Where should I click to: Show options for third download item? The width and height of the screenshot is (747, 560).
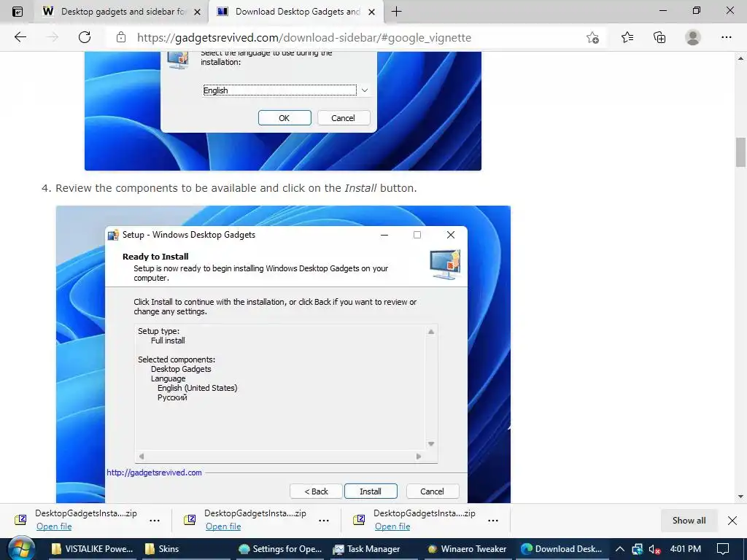[492, 521]
